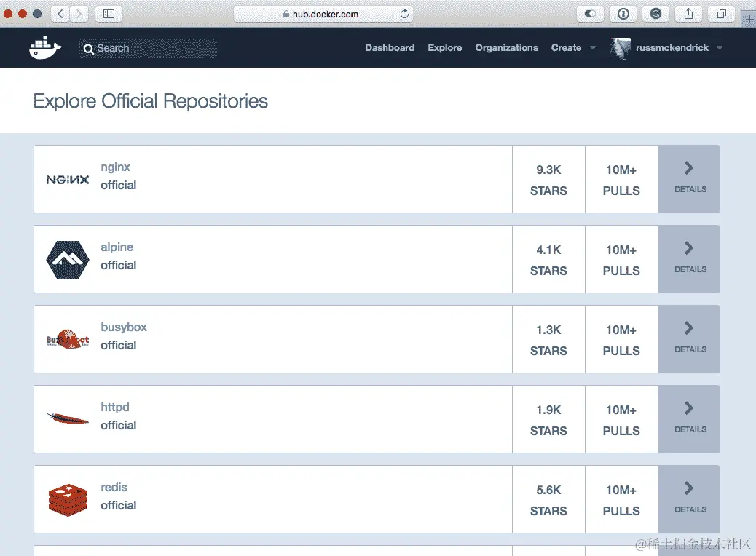The width and height of the screenshot is (756, 556).
Task: Open the redis repository link
Action: [x=114, y=487]
